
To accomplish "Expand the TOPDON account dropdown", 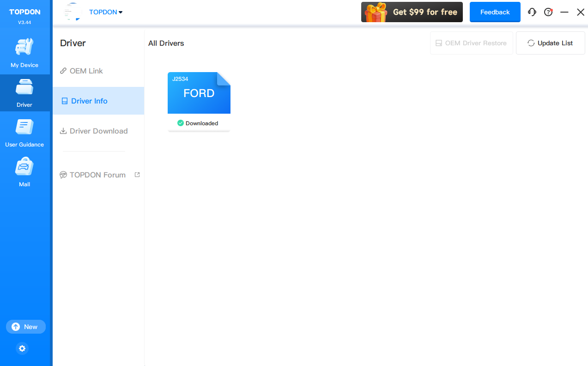I will point(106,12).
